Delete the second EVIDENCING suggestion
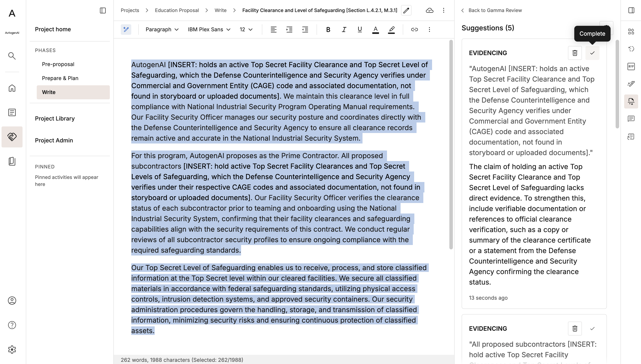The width and height of the screenshot is (641, 364). coord(575,329)
